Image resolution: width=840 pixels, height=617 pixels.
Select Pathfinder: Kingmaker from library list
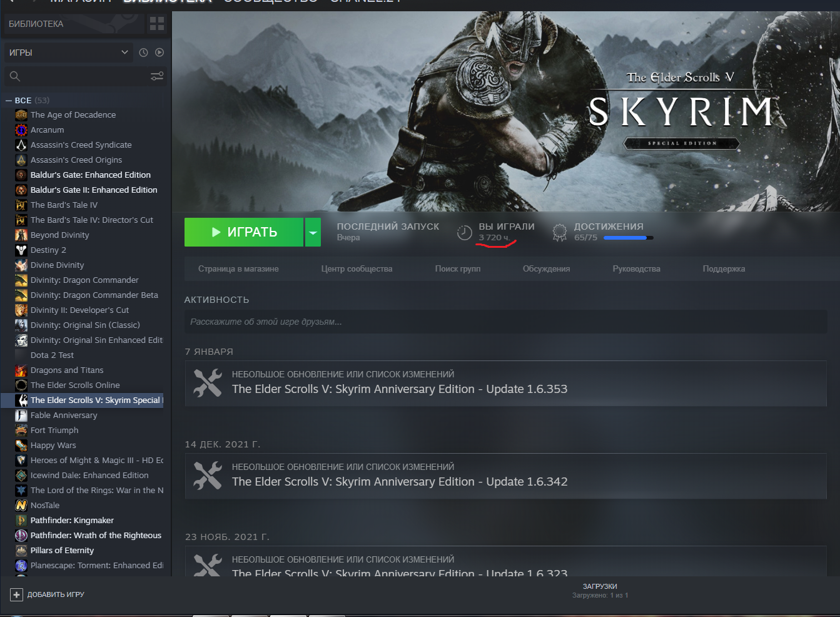click(x=72, y=521)
